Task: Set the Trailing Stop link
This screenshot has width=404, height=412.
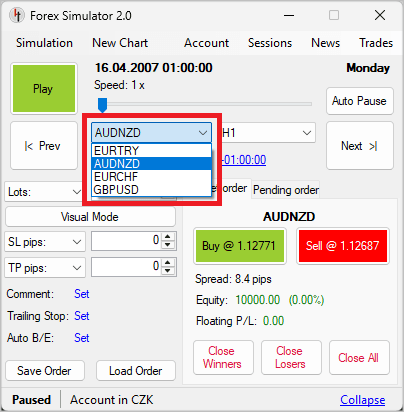Action: point(82,316)
